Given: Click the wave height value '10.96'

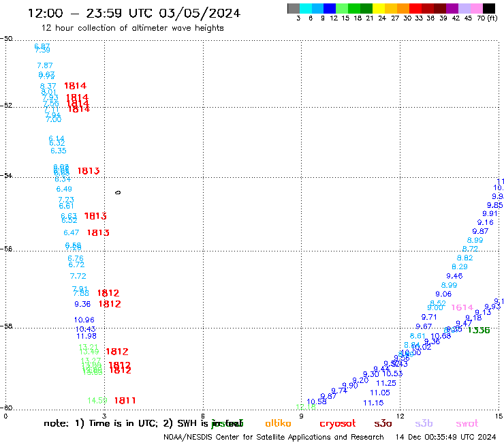Looking at the screenshot, I should click(x=84, y=320).
